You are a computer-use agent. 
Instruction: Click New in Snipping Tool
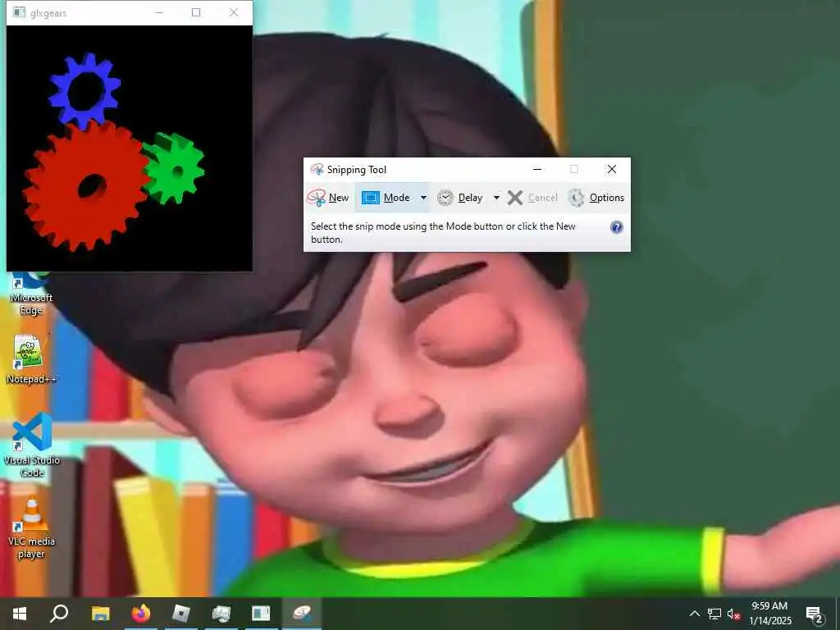coord(328,198)
